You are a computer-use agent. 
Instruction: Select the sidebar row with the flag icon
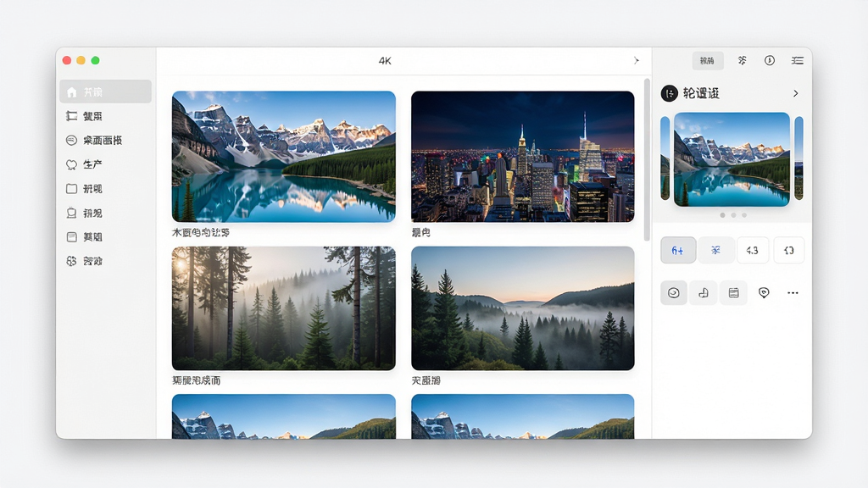pos(105,116)
